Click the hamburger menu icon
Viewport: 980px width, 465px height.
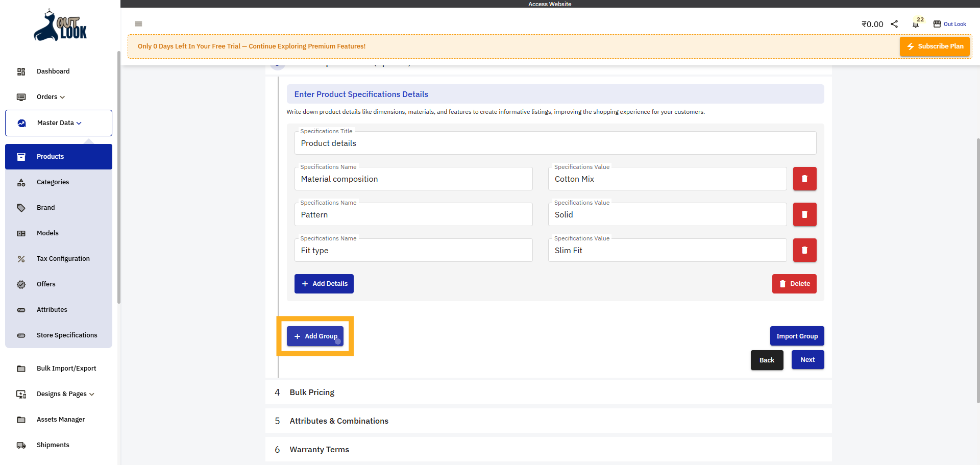[138, 24]
